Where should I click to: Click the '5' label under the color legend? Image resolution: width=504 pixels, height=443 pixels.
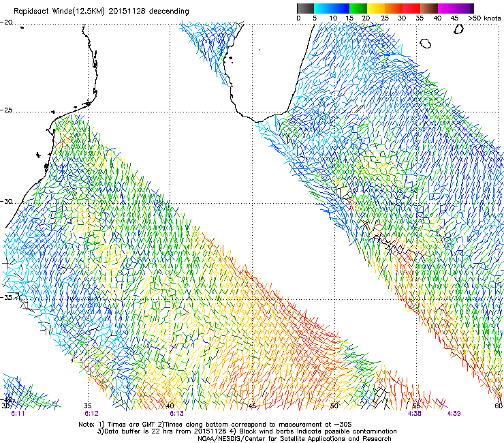click(x=315, y=18)
